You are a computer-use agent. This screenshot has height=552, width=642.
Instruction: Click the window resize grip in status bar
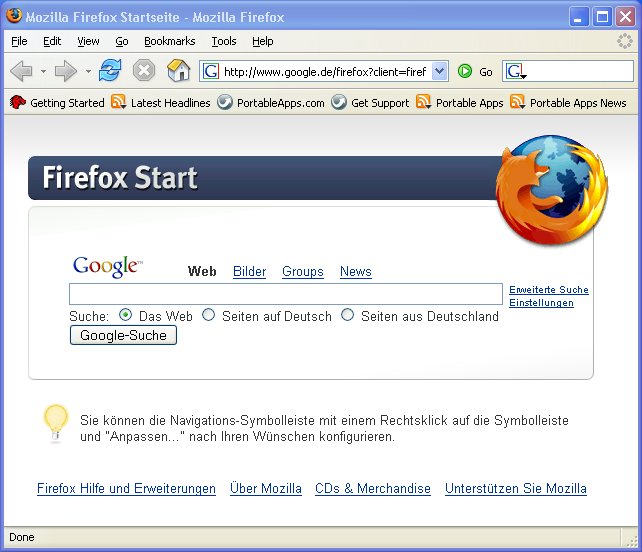coord(631,540)
